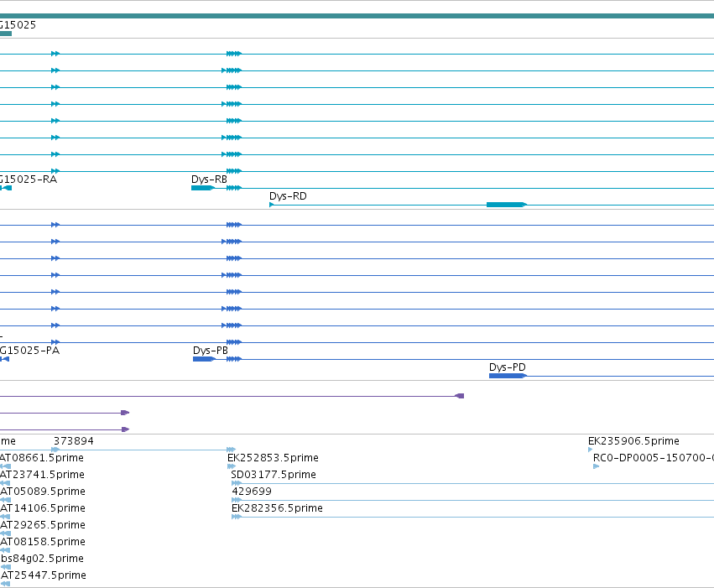
Task: Click the AT29265.5prime EST label
Action: click(x=43, y=525)
